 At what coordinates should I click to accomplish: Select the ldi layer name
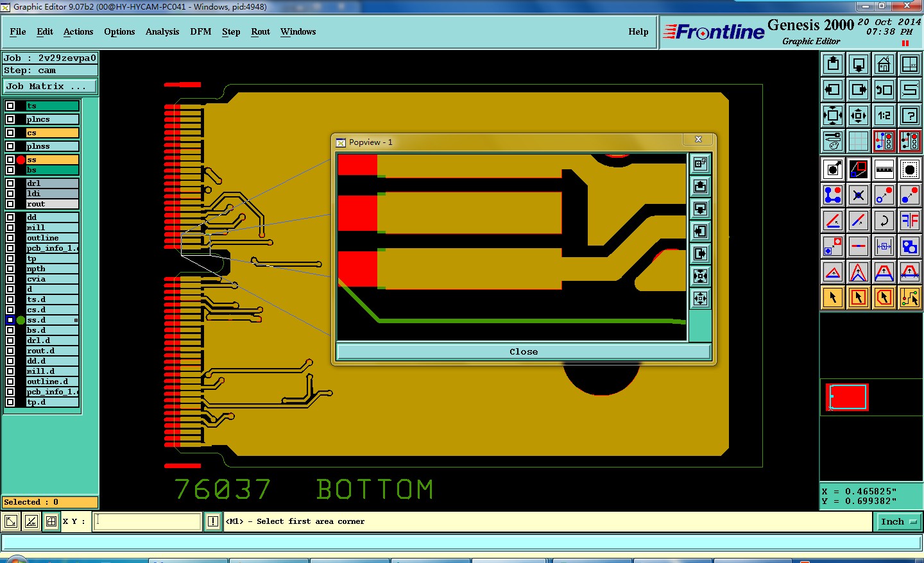pos(53,194)
